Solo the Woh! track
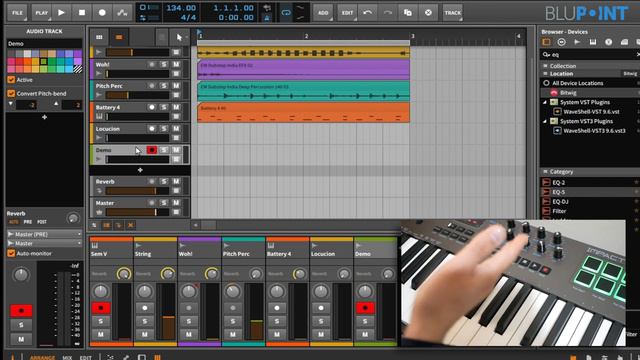This screenshot has width=640, height=360. (164, 64)
